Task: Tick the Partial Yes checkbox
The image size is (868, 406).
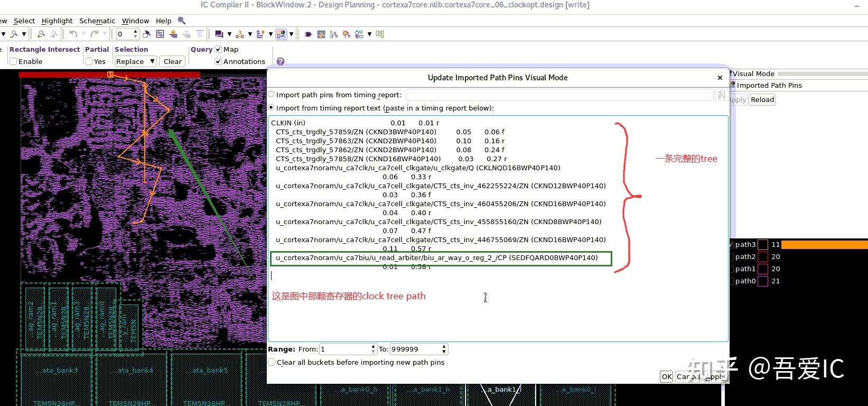Action: pos(89,61)
